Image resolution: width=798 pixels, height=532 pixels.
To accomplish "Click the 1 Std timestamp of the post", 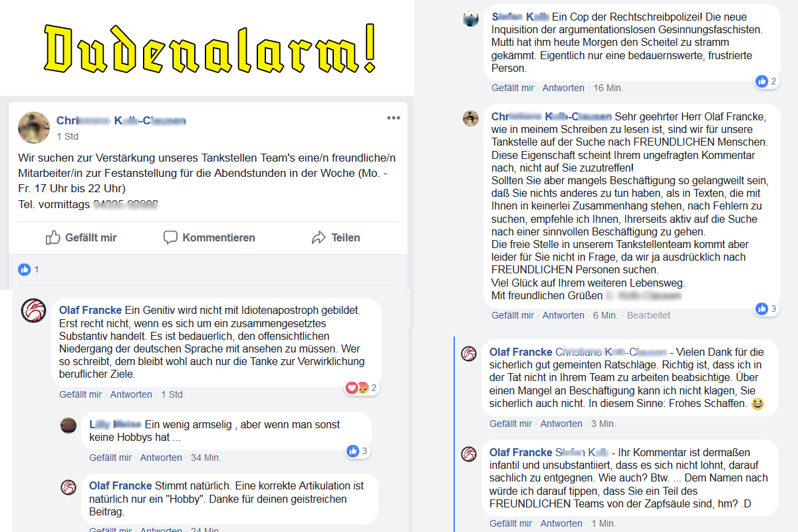I will 68,136.
